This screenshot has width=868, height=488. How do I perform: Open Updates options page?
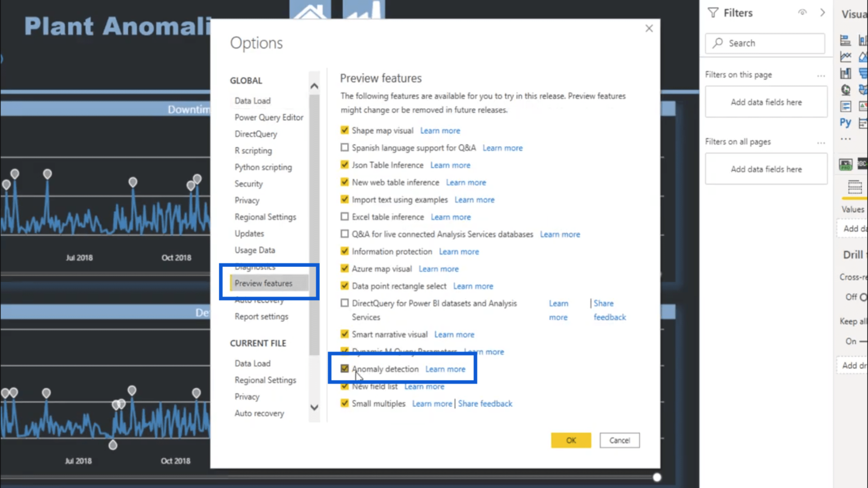(249, 233)
